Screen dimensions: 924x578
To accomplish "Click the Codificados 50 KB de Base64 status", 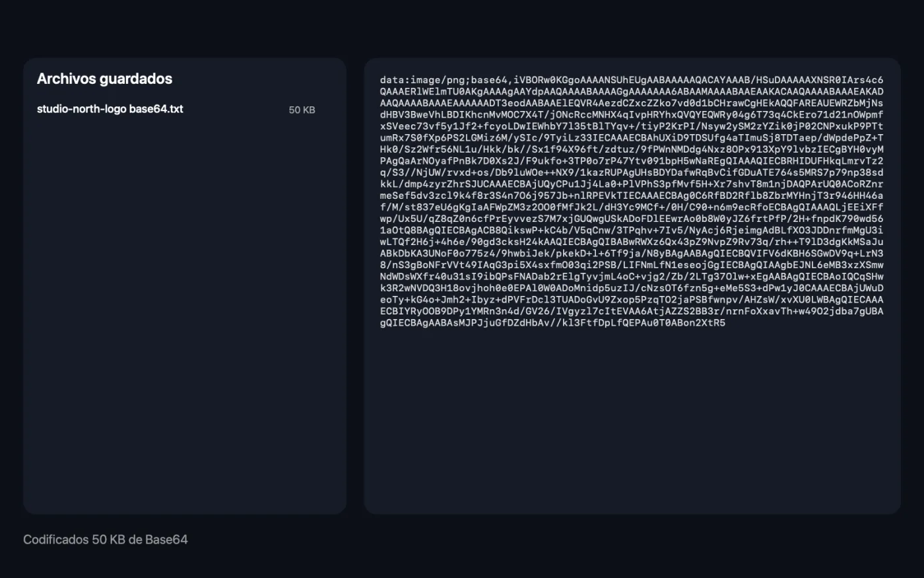I will point(106,540).
